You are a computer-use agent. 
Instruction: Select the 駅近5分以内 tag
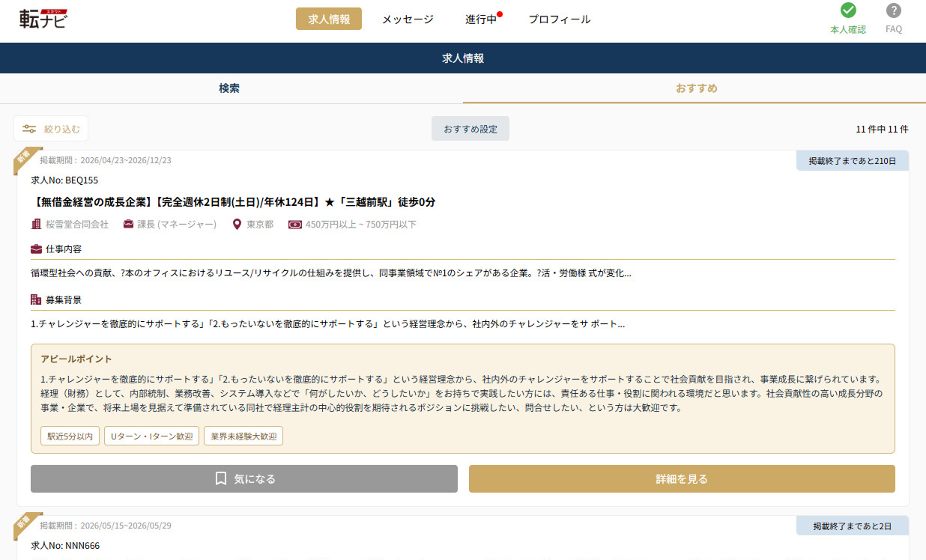click(70, 436)
